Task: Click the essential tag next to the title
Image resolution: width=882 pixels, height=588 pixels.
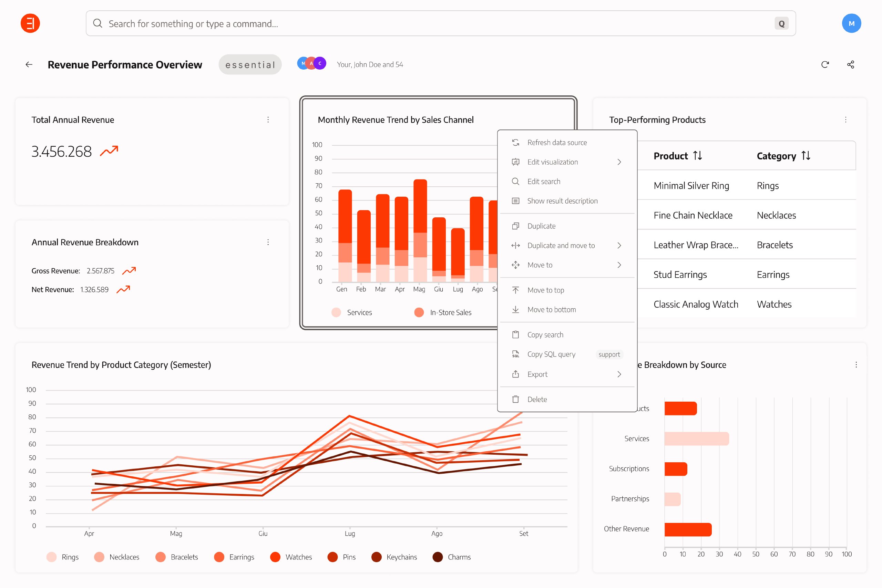Action: 250,64
